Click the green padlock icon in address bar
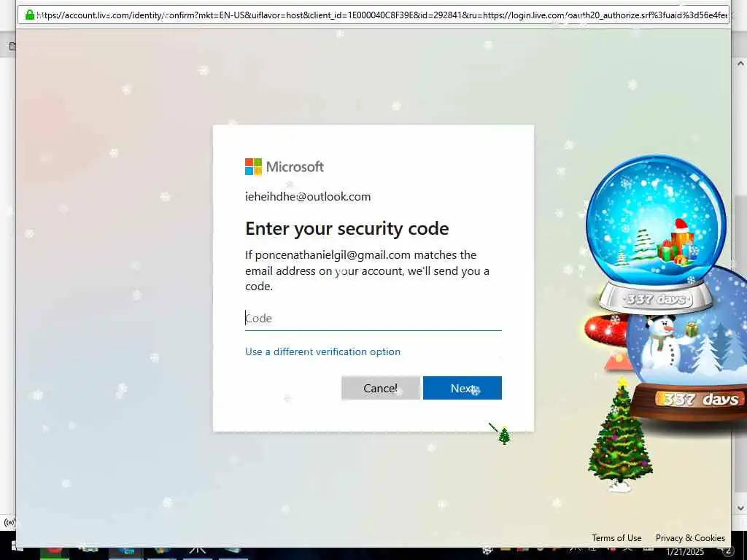 [x=29, y=15]
